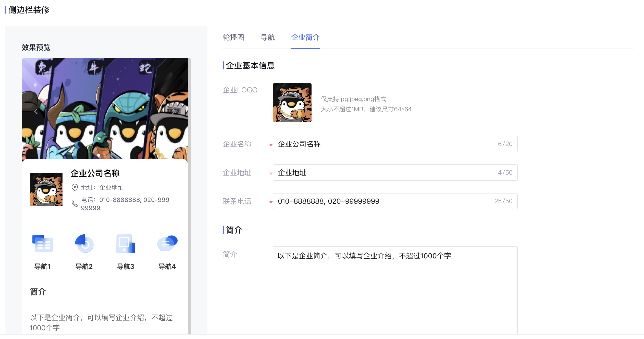Image resolution: width=644 pixels, height=339 pixels.
Task: Click the preview address text 企业地址
Action: [x=112, y=188]
